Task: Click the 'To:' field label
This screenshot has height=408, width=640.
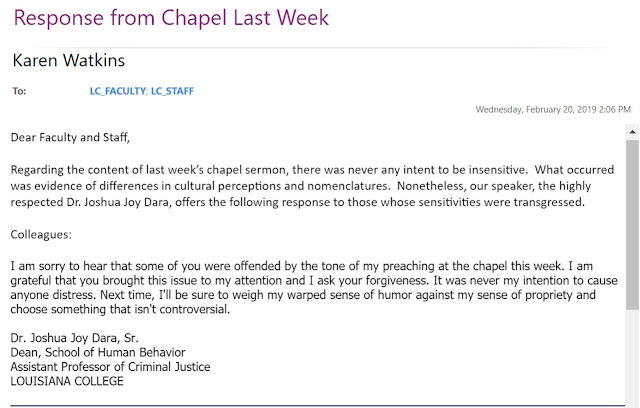Action: [19, 91]
